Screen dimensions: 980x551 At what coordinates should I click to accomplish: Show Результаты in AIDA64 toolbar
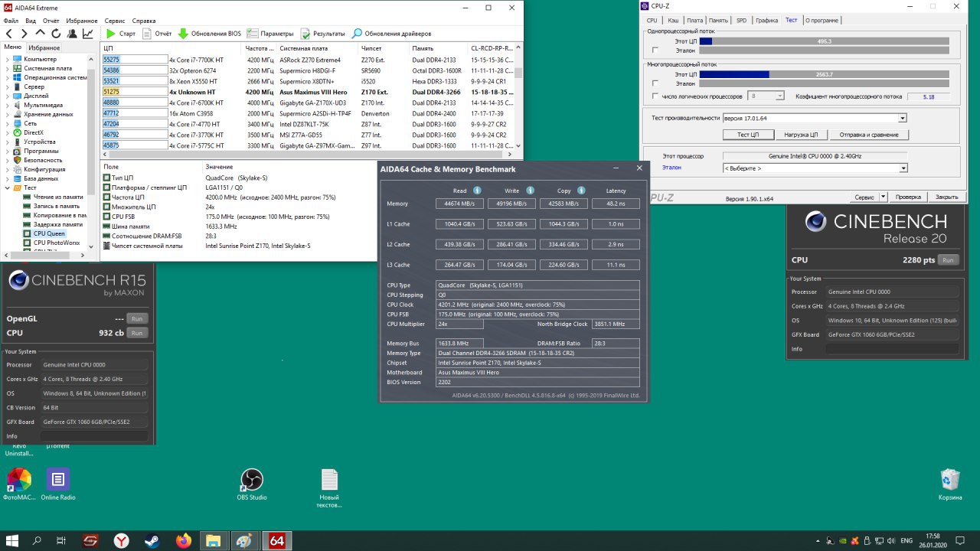(323, 34)
